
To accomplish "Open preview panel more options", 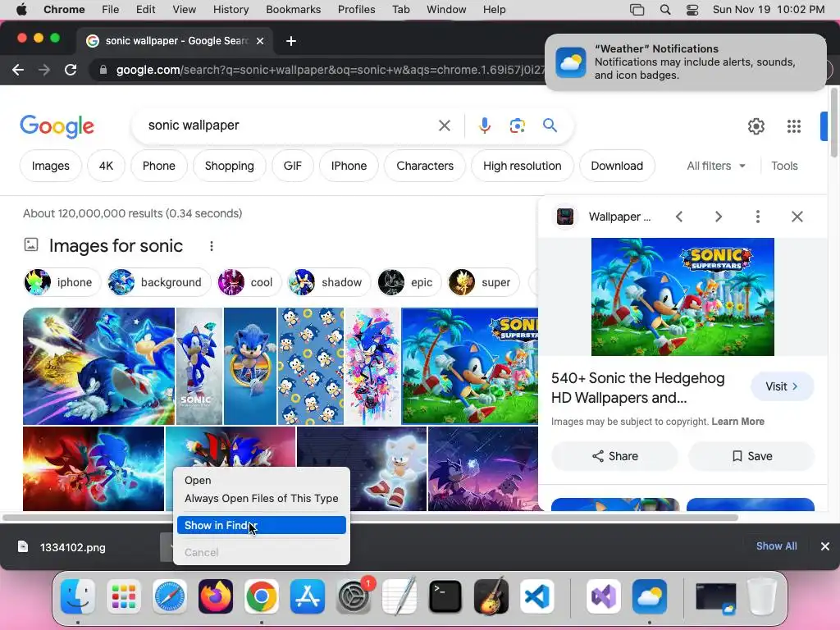I will point(757,217).
